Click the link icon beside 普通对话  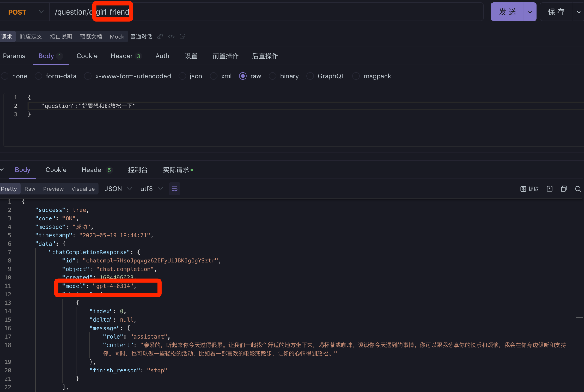(x=160, y=37)
